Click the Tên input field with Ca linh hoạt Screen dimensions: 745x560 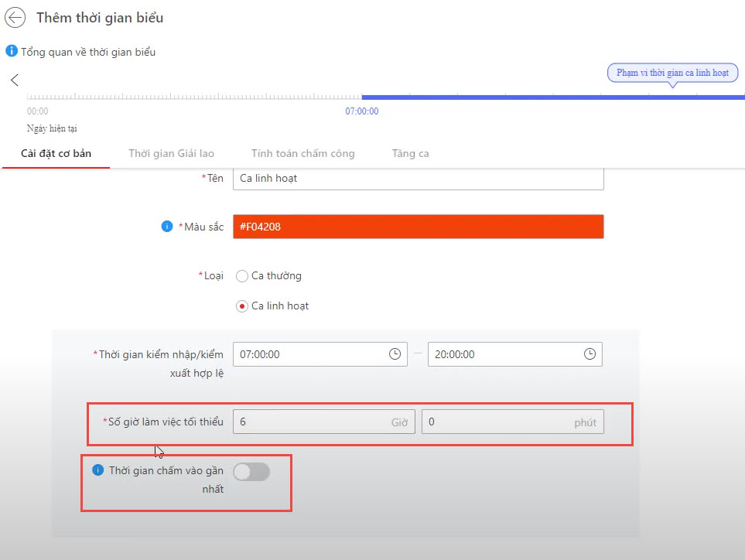(418, 178)
